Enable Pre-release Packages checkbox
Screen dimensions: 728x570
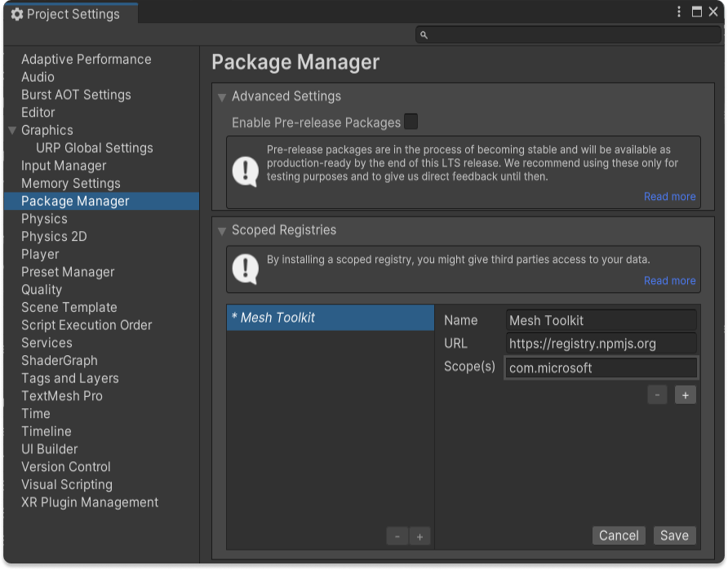pos(411,122)
